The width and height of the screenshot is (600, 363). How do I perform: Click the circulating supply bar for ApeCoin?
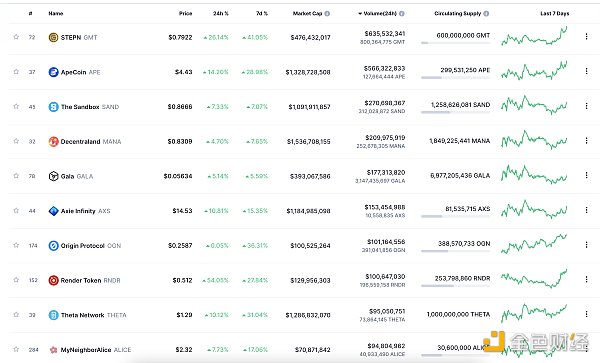455,78
